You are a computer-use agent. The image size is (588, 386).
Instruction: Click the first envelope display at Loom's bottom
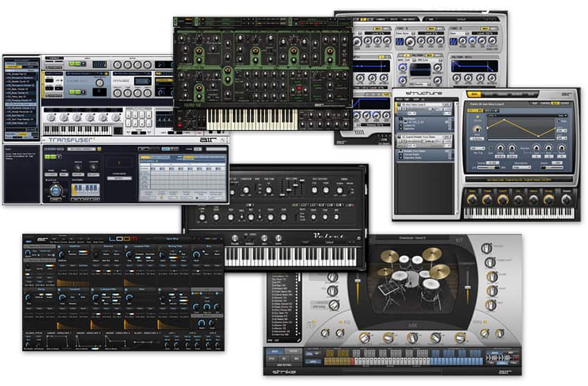(x=58, y=342)
